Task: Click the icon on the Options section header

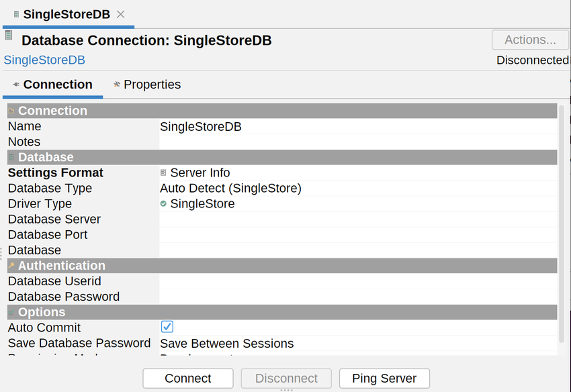Action: [12, 311]
